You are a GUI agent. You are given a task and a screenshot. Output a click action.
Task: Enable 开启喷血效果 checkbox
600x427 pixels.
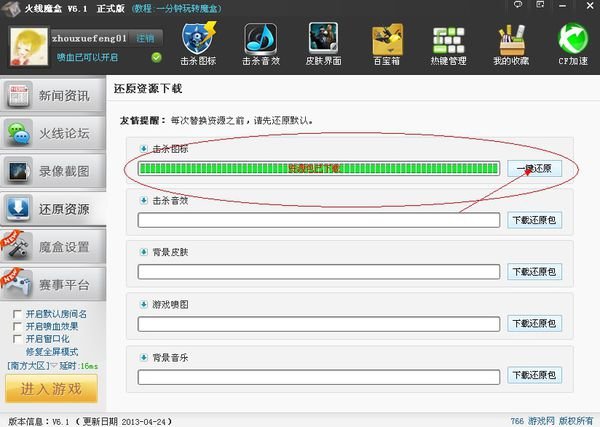coord(17,326)
